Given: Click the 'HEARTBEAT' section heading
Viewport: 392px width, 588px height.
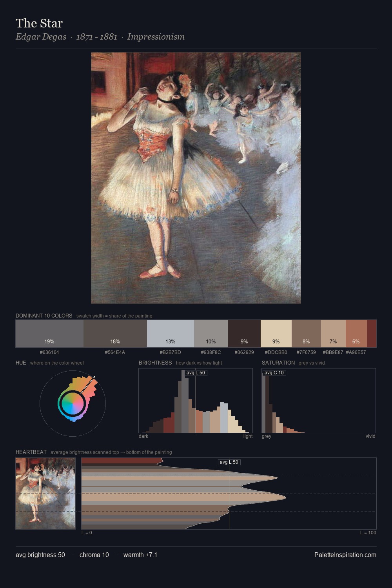Looking at the screenshot, I should 31,452.
